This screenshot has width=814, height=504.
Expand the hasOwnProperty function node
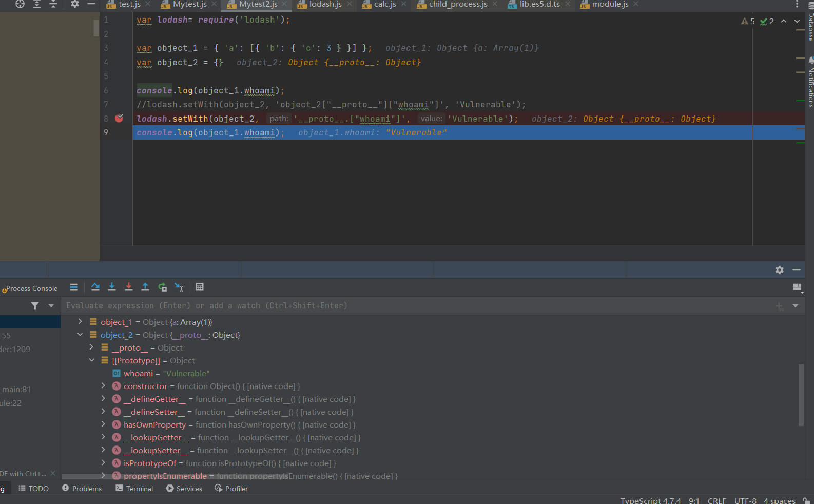(103, 424)
